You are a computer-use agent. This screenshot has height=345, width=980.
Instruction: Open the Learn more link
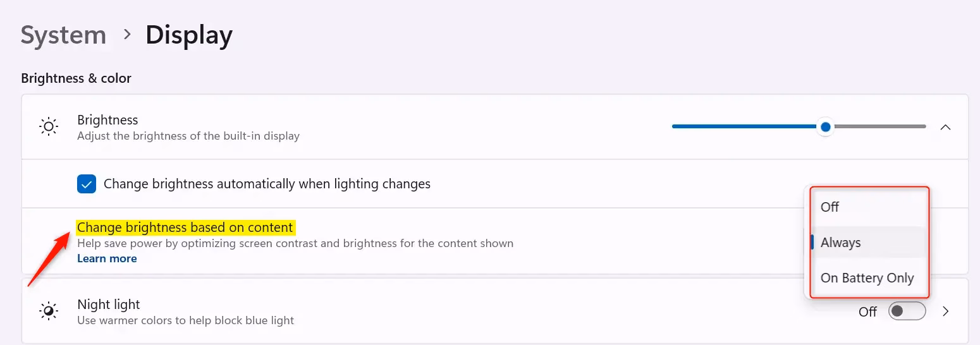(x=107, y=258)
